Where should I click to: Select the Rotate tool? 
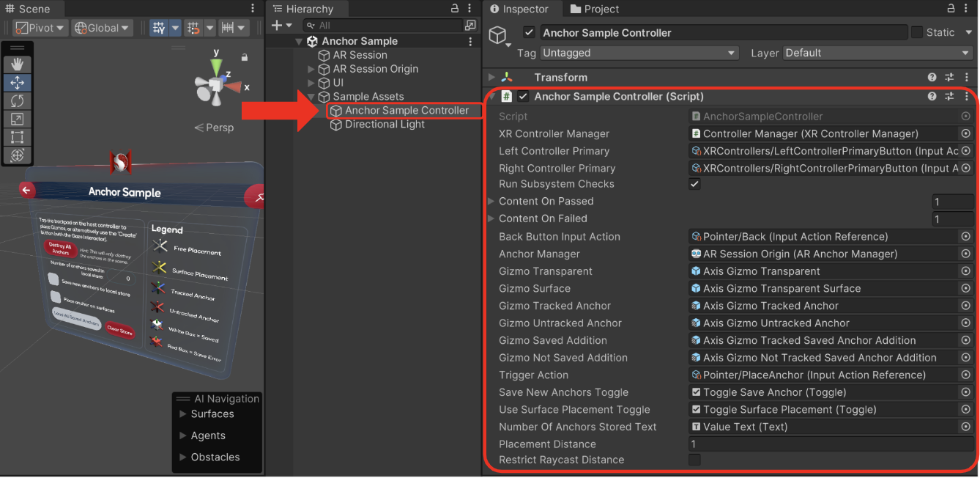(17, 100)
